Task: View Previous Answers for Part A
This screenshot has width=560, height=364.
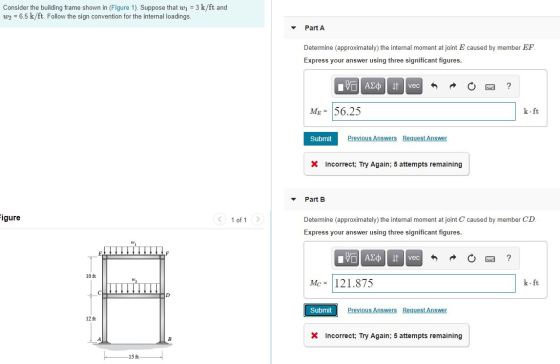Action: (x=372, y=138)
